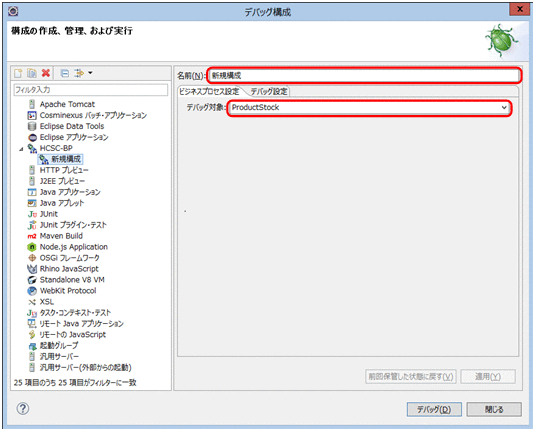The height and width of the screenshot is (433, 537).
Task: Click the Maven Build m2 icon
Action: [x=32, y=236]
